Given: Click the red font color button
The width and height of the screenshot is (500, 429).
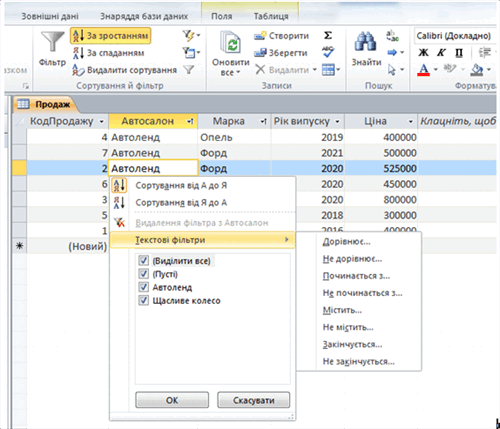Looking at the screenshot, I should pos(423,70).
